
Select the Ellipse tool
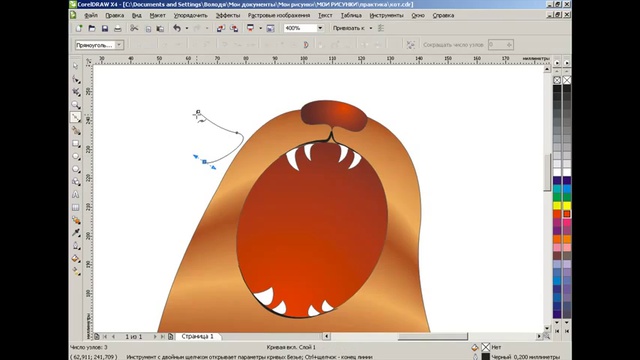tap(76, 156)
